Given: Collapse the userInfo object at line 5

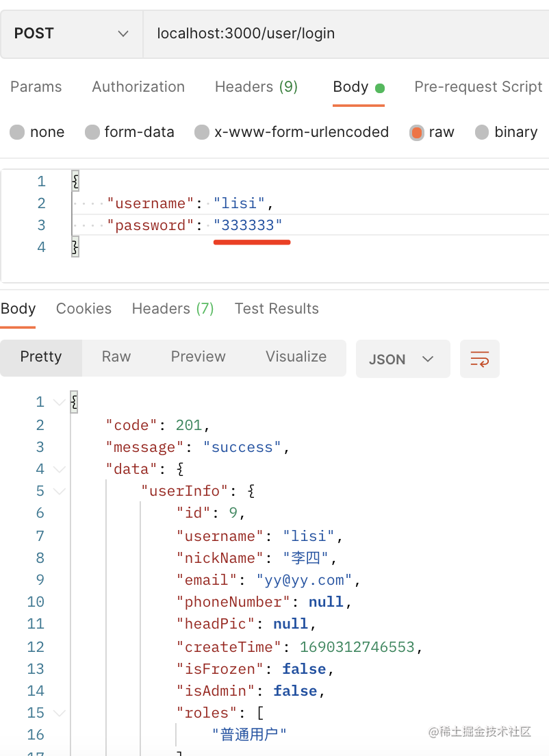Looking at the screenshot, I should (60, 491).
